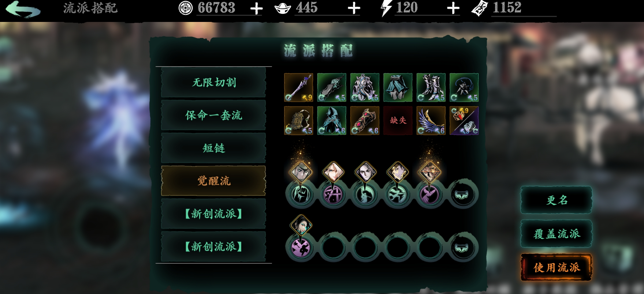Click the empty second skill slot bottom row
This screenshot has width=644, height=294.
click(333, 248)
